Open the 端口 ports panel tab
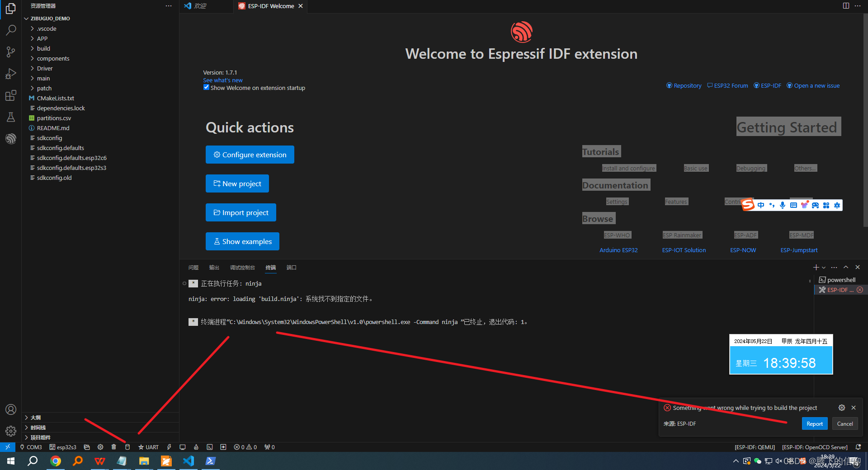868x470 pixels. coord(292,268)
